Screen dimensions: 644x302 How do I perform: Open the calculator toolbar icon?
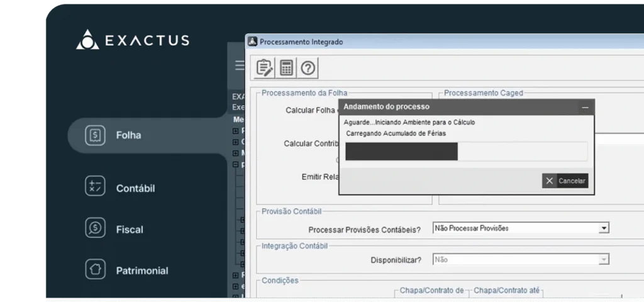[x=286, y=67]
